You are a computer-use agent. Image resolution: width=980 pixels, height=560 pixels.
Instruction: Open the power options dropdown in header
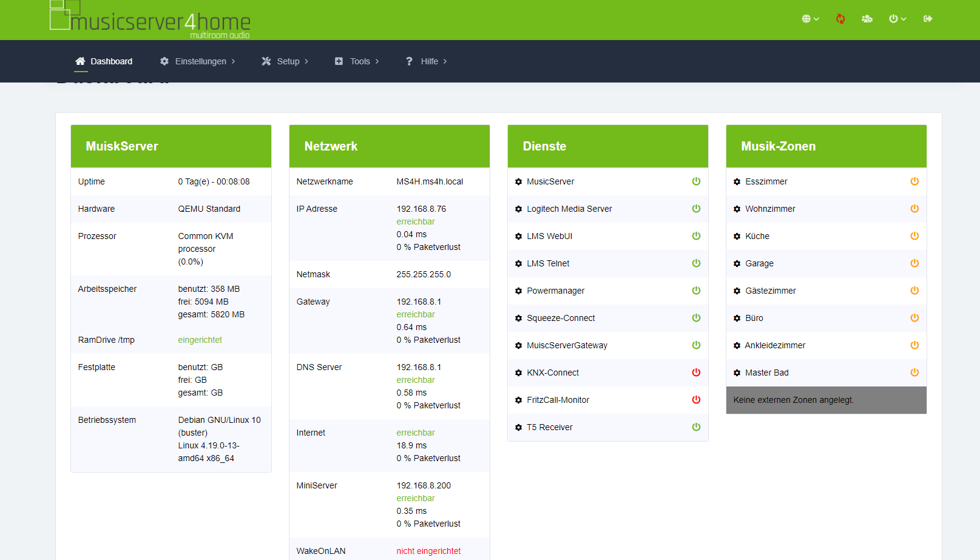click(897, 19)
